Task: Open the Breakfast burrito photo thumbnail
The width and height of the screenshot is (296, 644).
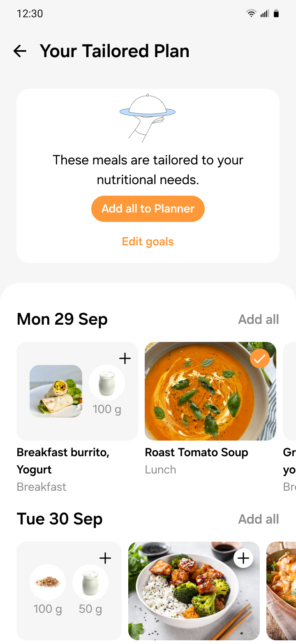Action: tap(56, 391)
